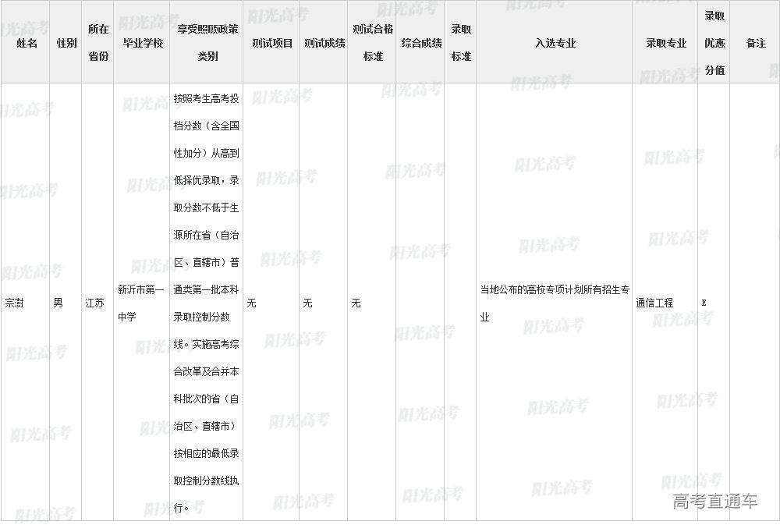Click the 姓名 column header
Screen dimensions: 780x532
tap(27, 43)
